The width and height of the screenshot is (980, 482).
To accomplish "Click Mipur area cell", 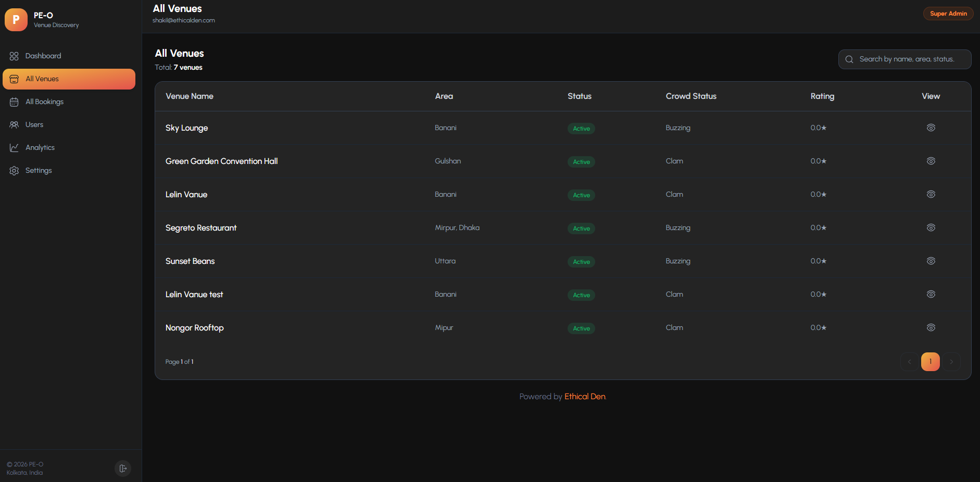I will coord(444,327).
